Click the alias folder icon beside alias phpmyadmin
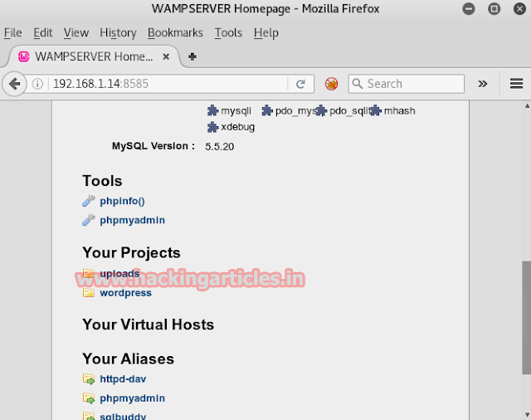This screenshot has width=531, height=420. (89, 398)
